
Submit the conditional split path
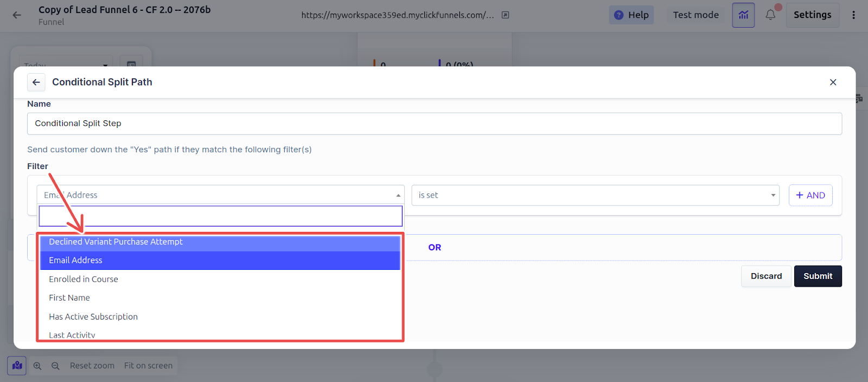coord(818,276)
